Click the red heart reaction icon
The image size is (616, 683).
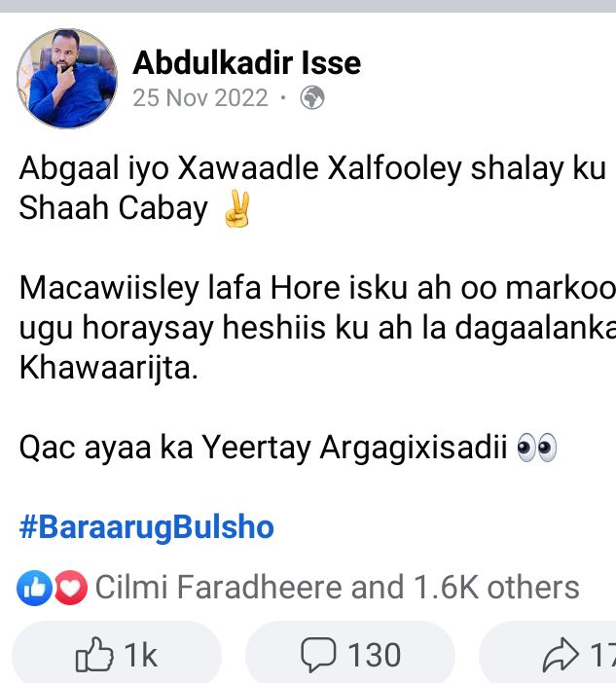tap(71, 588)
